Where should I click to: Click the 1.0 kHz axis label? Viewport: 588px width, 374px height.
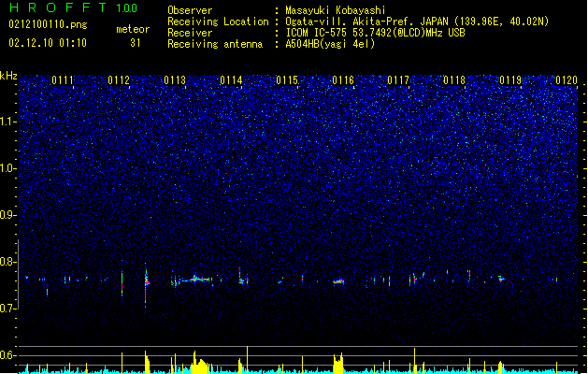click(8, 168)
